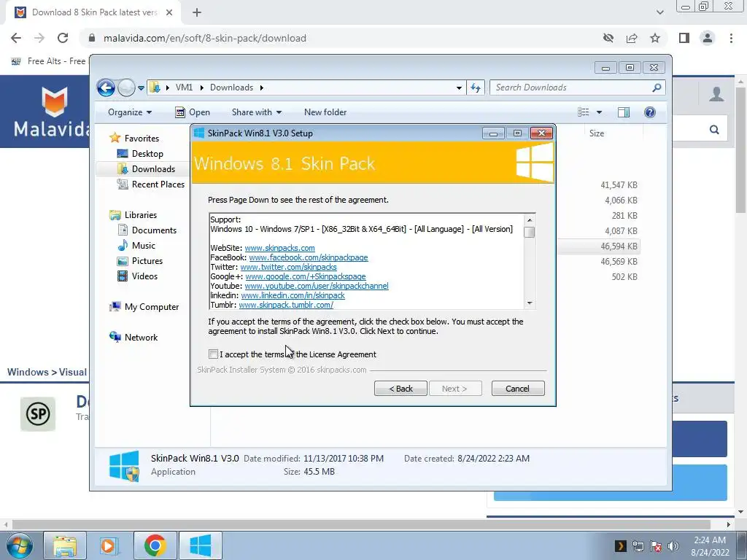Click the Malavida site search icon

tap(714, 130)
